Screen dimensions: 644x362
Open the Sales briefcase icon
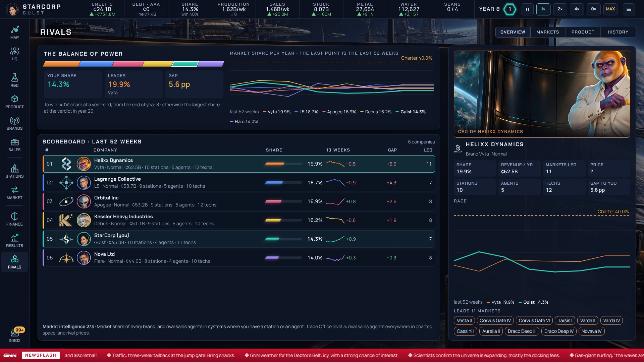14,145
